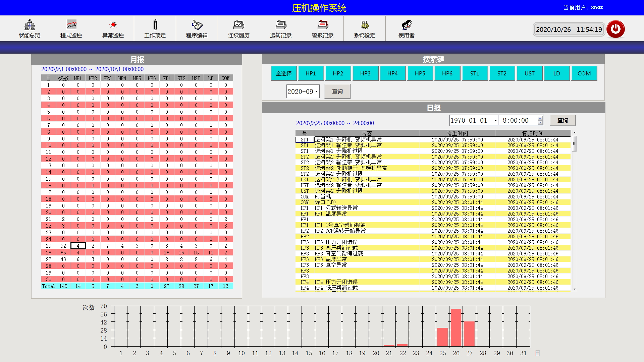Click daily report scrollbar up arrow
The image size is (644, 362).
click(x=574, y=133)
